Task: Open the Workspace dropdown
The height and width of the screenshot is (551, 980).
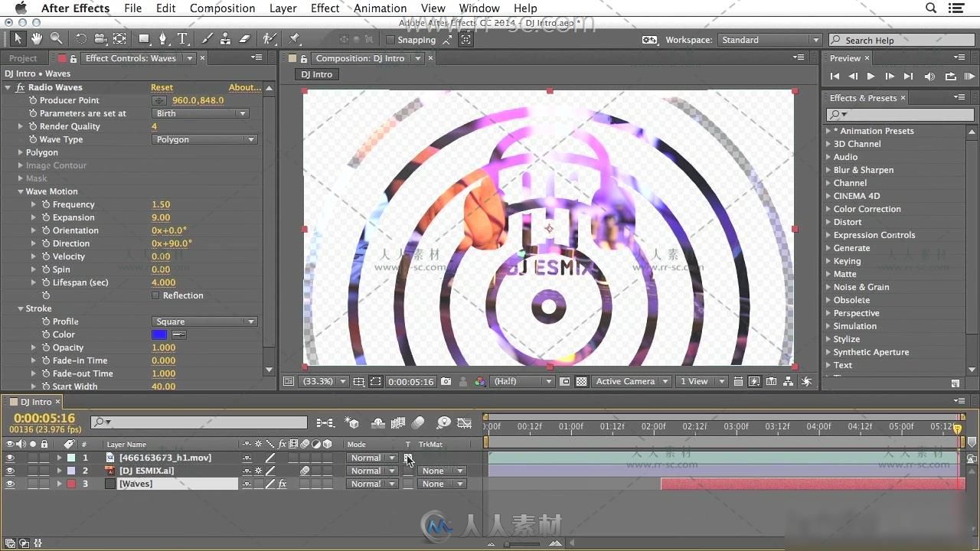Action: click(x=769, y=40)
